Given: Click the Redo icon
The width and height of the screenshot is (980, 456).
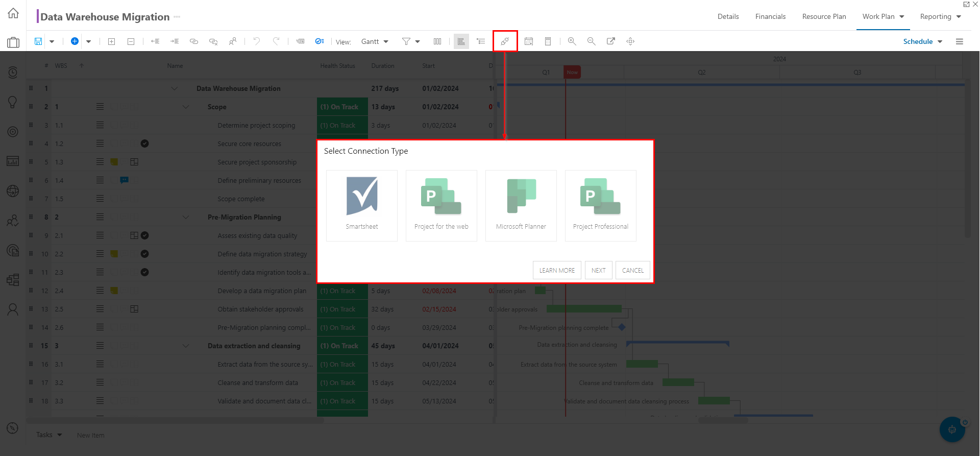Looking at the screenshot, I should pyautogui.click(x=276, y=41).
